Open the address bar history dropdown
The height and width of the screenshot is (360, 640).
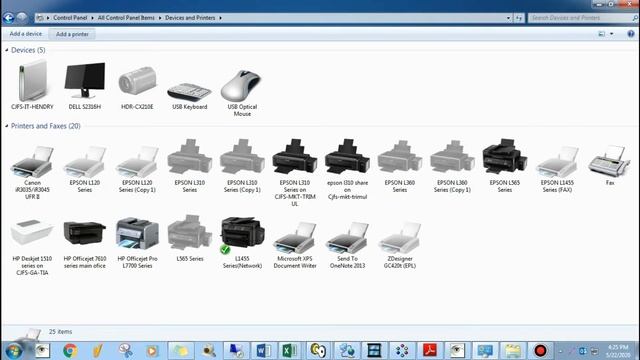tap(508, 18)
